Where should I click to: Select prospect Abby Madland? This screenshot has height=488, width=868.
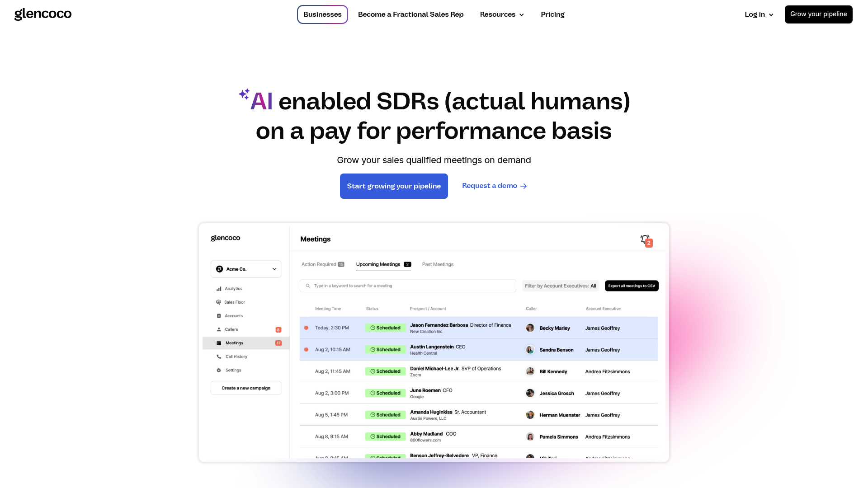click(426, 433)
